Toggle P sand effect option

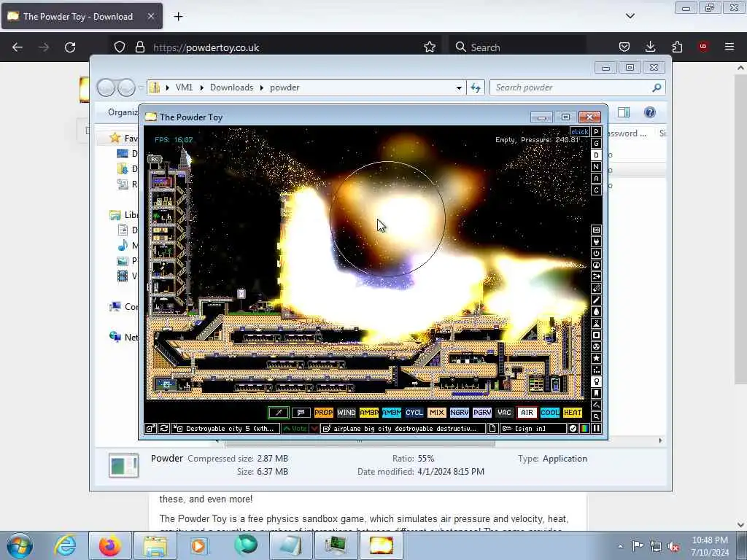[x=596, y=132]
